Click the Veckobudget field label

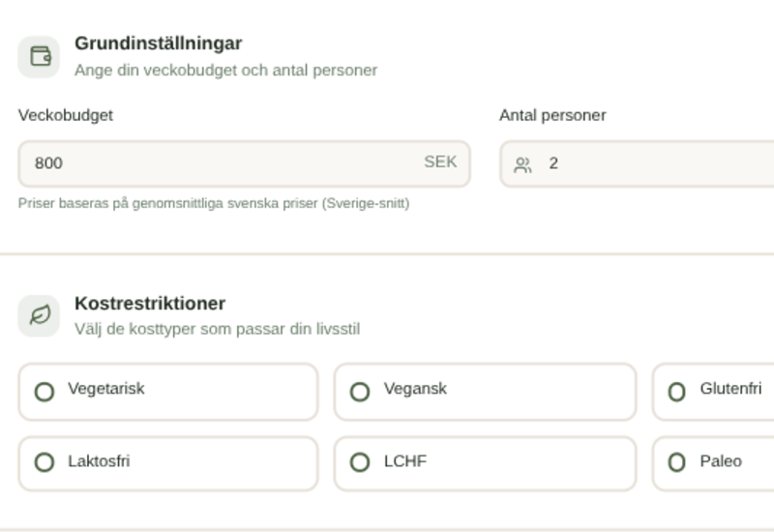(66, 115)
